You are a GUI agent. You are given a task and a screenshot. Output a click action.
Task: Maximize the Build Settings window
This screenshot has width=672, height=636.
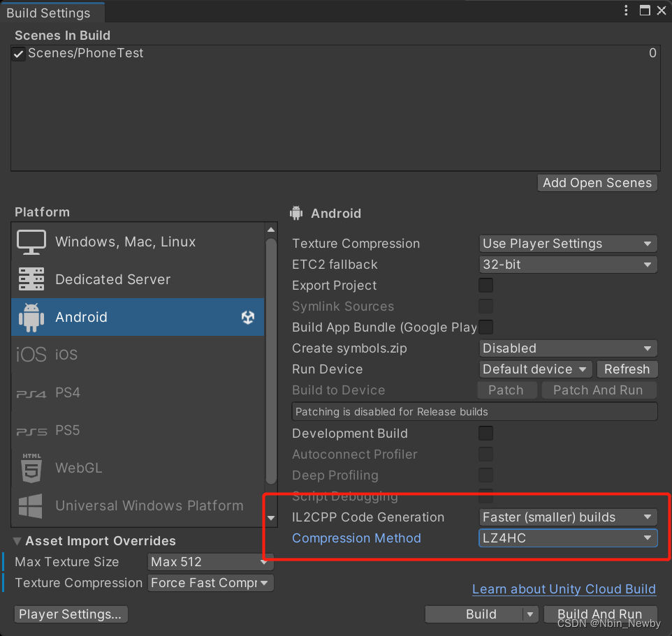pyautogui.click(x=645, y=10)
